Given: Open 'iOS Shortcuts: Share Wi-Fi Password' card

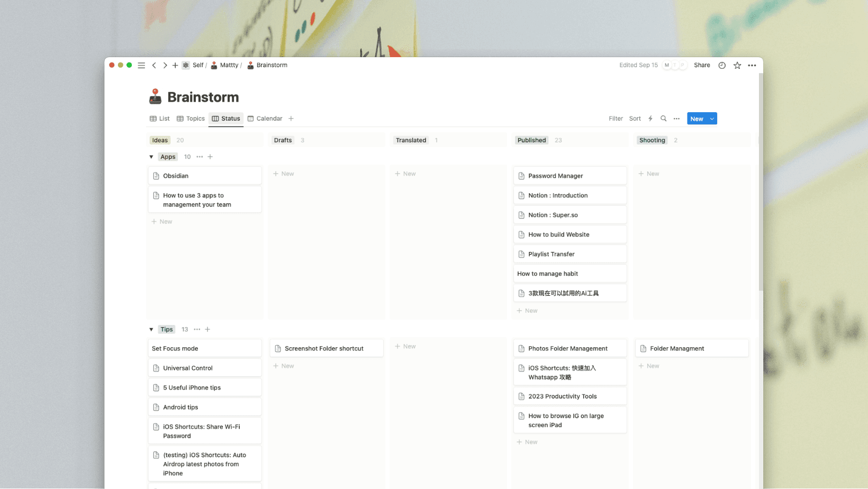Looking at the screenshot, I should point(205,431).
